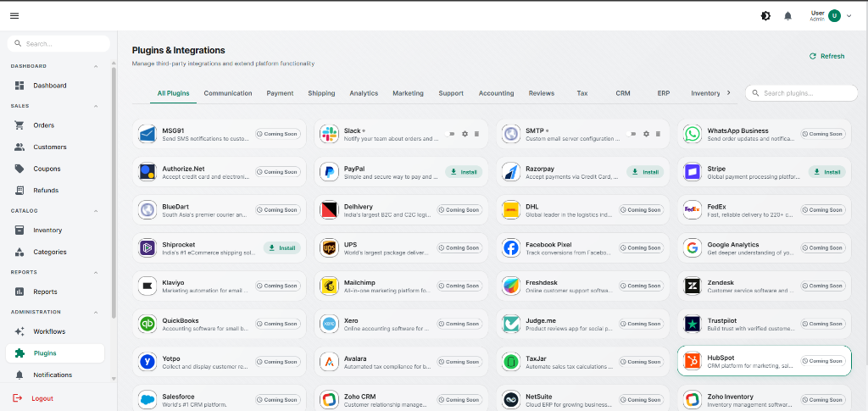
Task: Expand the user account dropdown chevron
Action: 849,16
